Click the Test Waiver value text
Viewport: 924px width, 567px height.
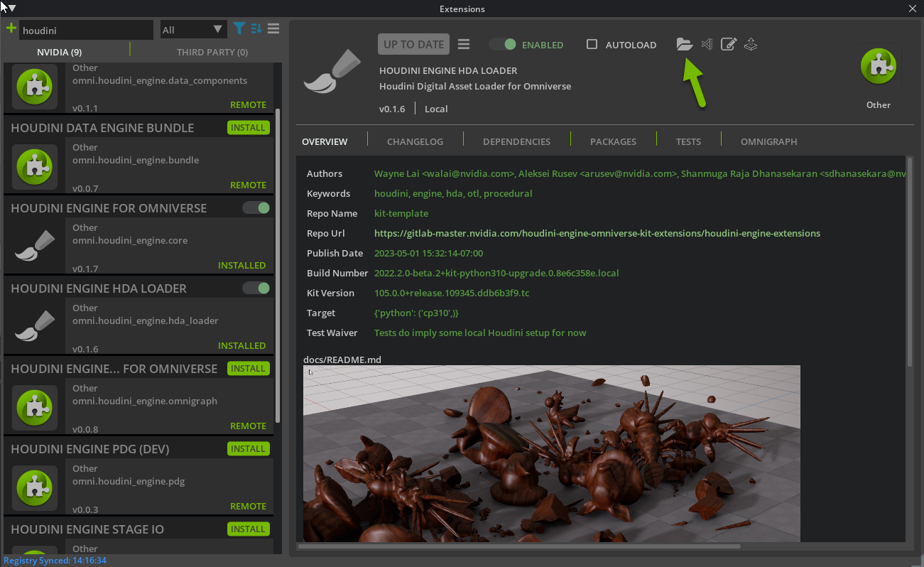[480, 333]
